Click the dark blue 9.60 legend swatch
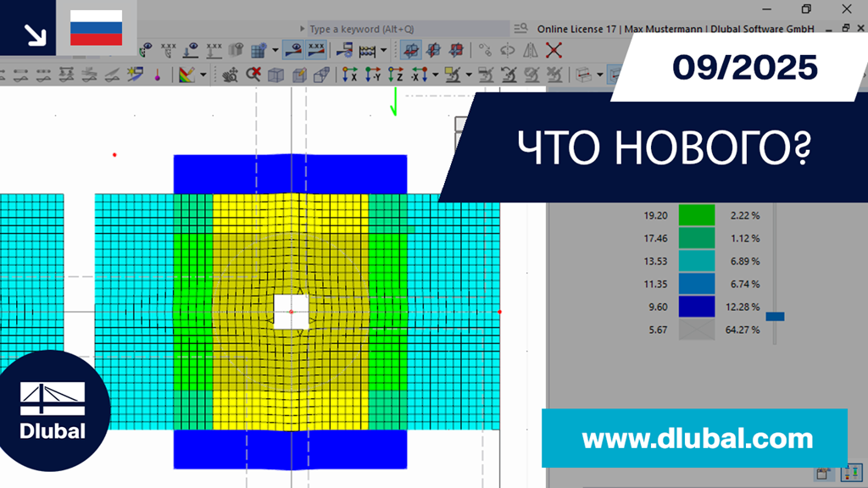The width and height of the screenshot is (868, 488). tap(697, 307)
